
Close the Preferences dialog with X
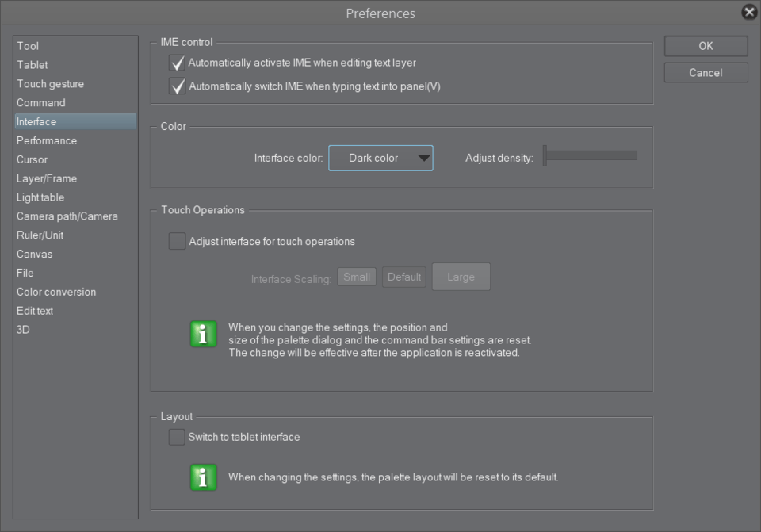(x=749, y=12)
